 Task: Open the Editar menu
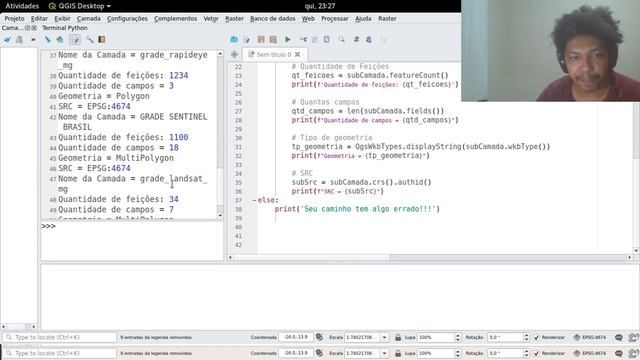pos(39,18)
